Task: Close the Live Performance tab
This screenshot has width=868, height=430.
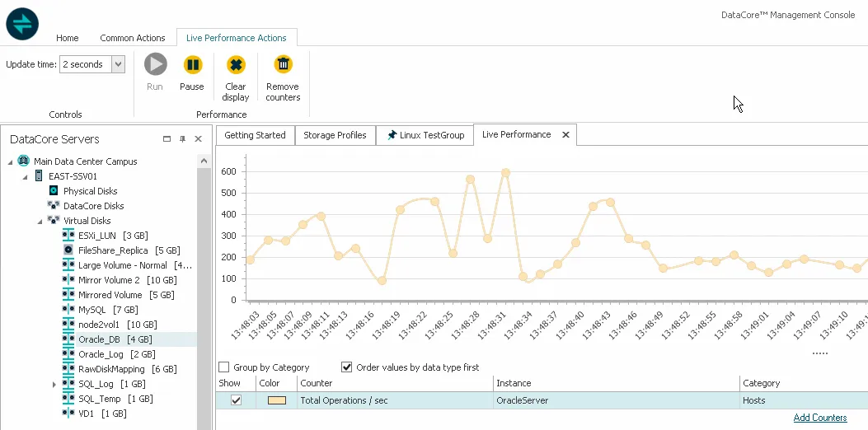Action: click(565, 134)
